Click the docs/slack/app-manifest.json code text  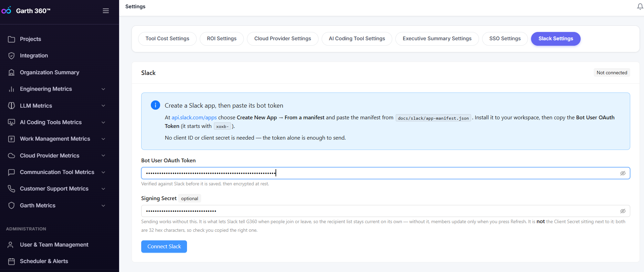pyautogui.click(x=433, y=118)
